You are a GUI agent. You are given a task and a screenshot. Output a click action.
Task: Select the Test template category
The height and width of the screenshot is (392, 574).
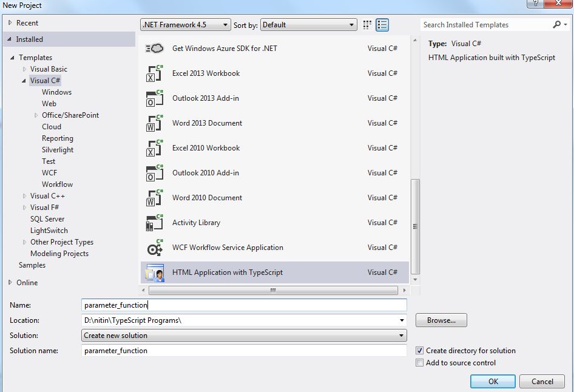49,161
